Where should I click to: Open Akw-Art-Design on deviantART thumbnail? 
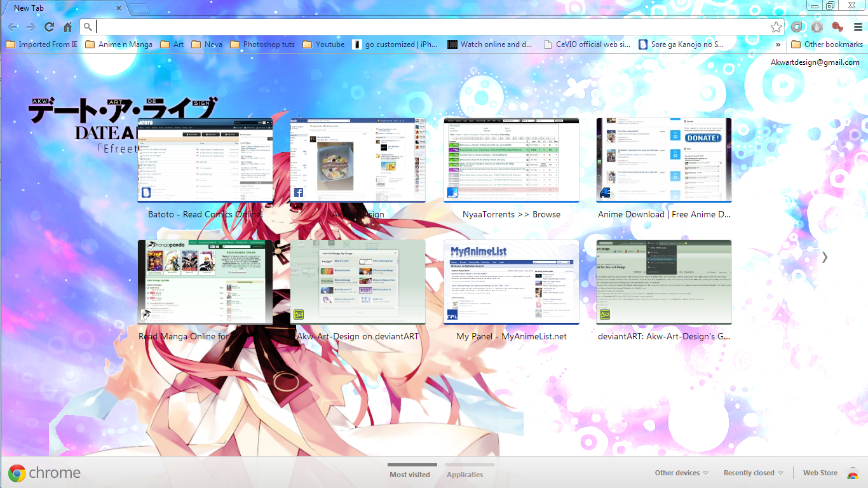tap(358, 282)
